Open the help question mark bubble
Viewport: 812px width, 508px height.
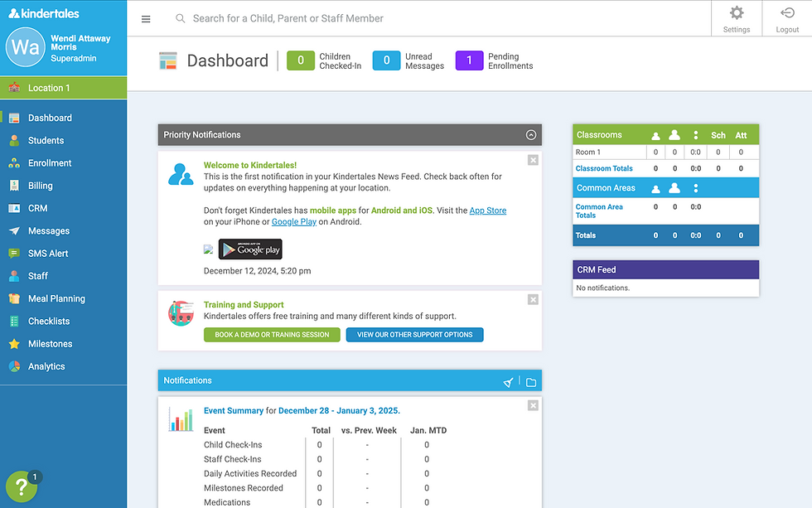point(22,486)
